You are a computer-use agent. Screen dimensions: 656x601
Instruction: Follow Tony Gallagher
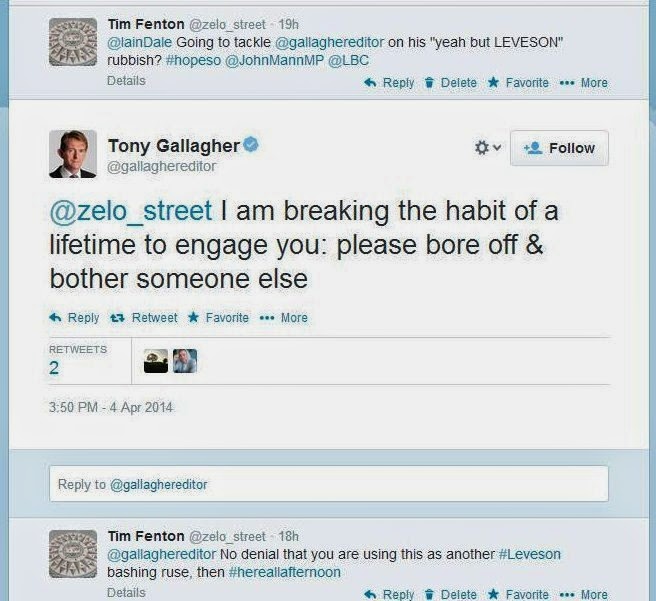[x=559, y=148]
